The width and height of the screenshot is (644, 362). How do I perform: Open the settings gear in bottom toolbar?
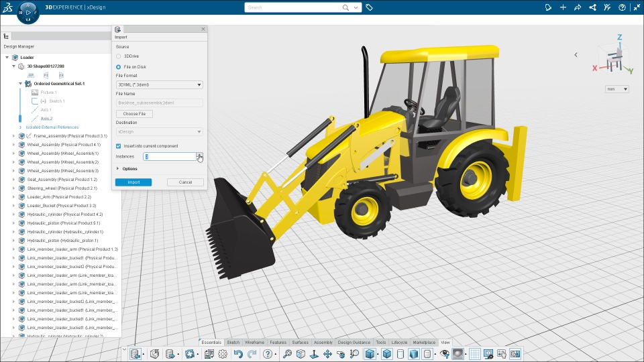[223, 354]
